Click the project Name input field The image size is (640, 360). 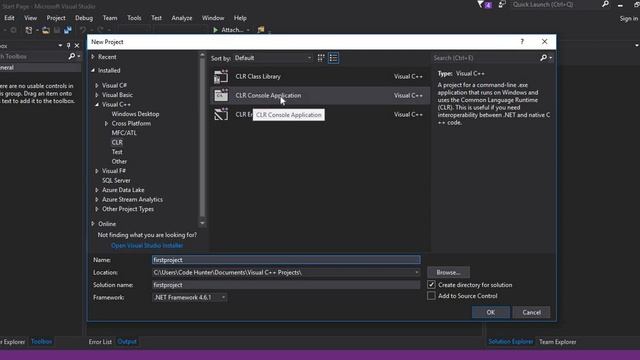tap(286, 260)
